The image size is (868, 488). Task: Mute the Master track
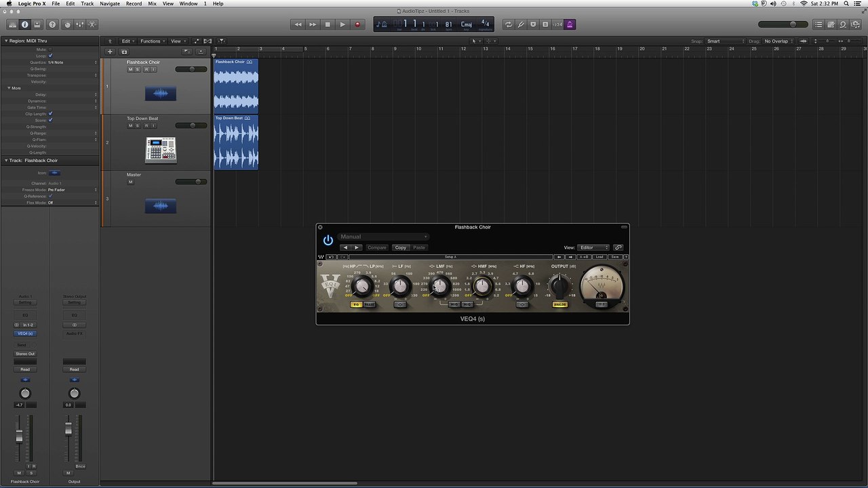(x=130, y=182)
